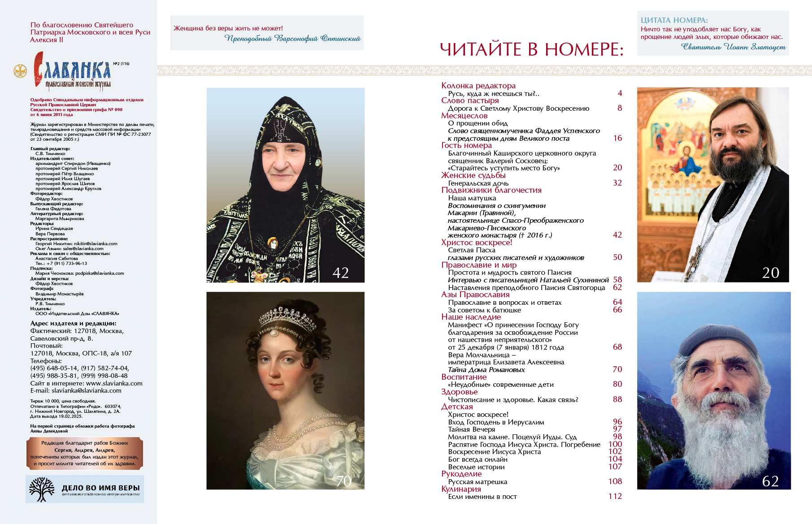The height and width of the screenshot is (524, 812).
Task: Select the section heading Воспитание
Action: [464, 377]
